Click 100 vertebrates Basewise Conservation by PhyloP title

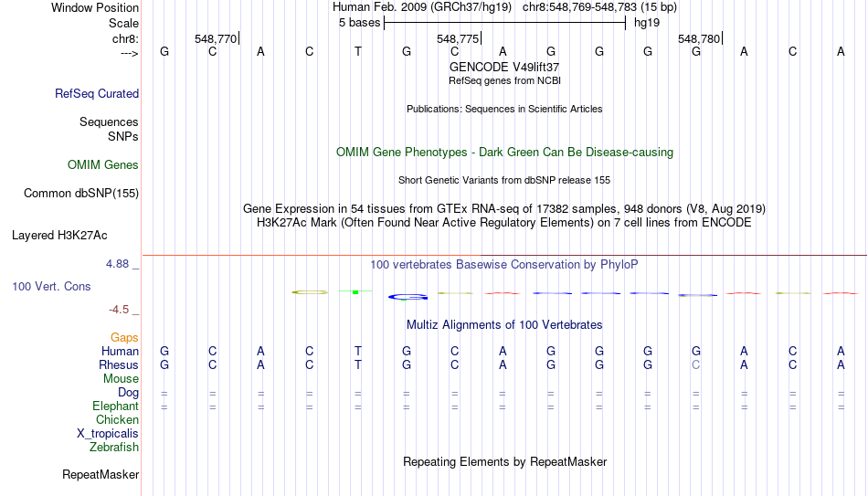[504, 265]
